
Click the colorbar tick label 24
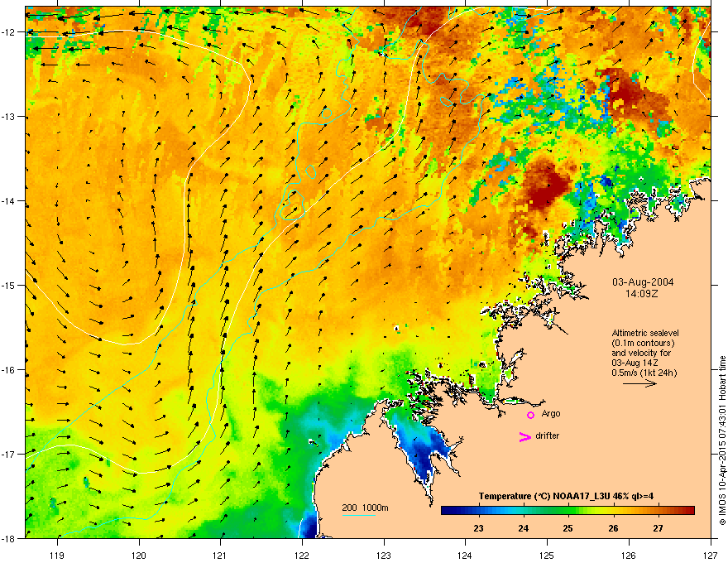click(523, 528)
